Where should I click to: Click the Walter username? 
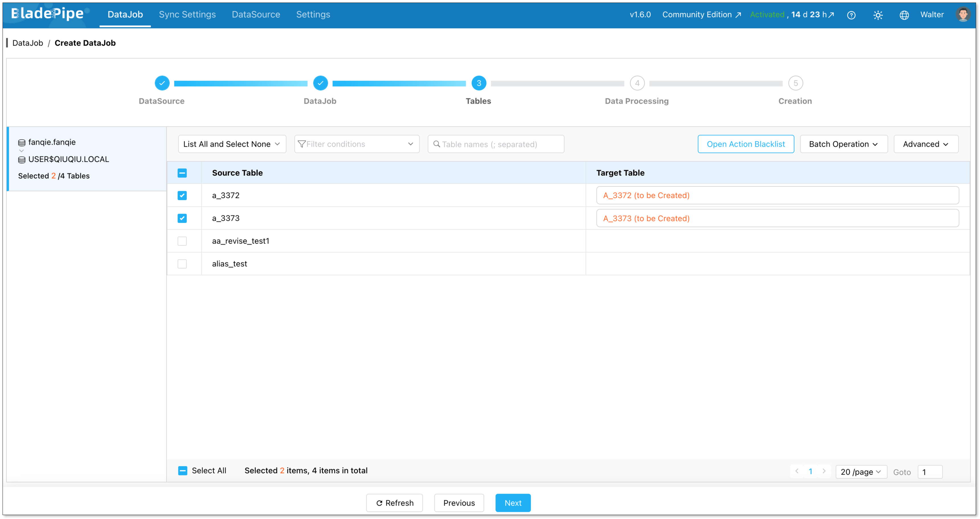pyautogui.click(x=932, y=15)
